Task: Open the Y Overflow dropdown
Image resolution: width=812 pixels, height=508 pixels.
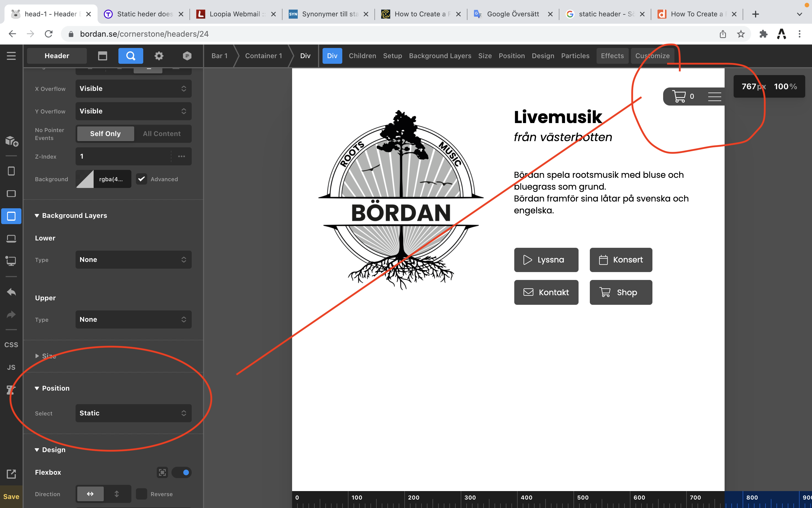Action: [x=134, y=111]
